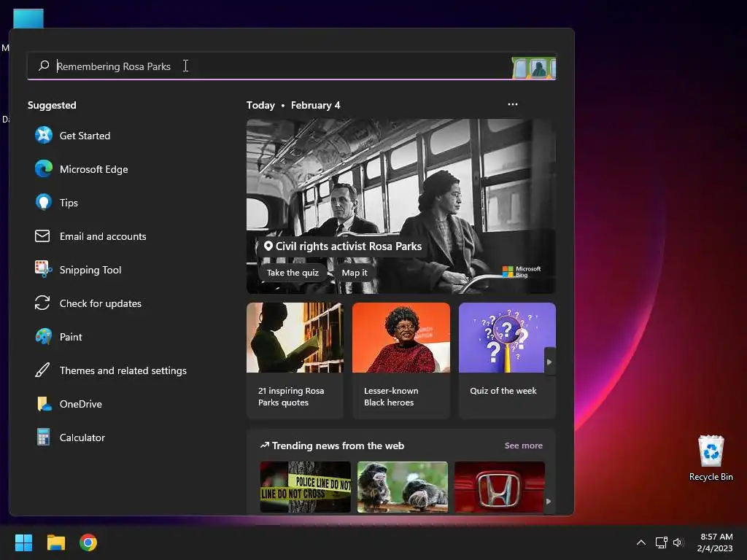Image resolution: width=747 pixels, height=560 pixels.
Task: Click the taskbar clock and date
Action: [x=715, y=542]
